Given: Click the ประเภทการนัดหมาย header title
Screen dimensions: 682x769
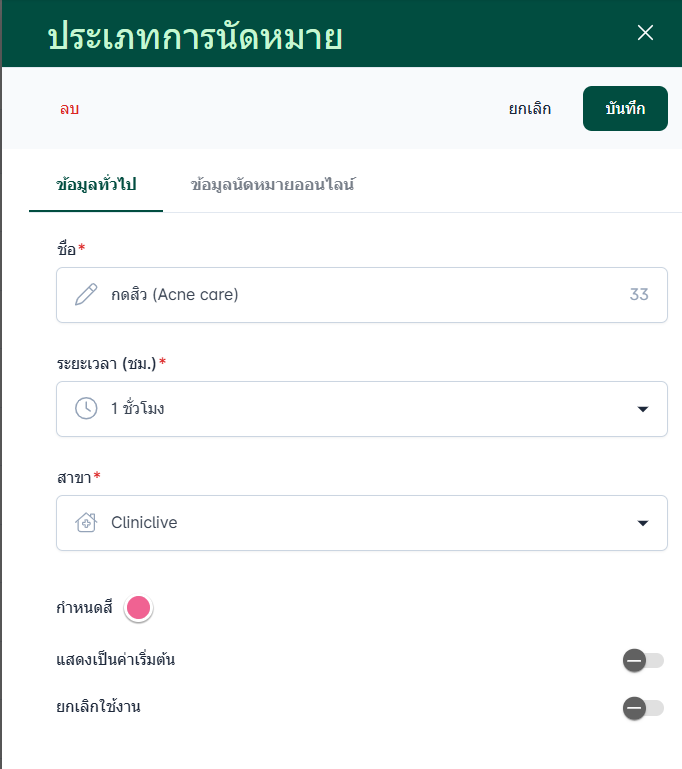Looking at the screenshot, I should (195, 35).
